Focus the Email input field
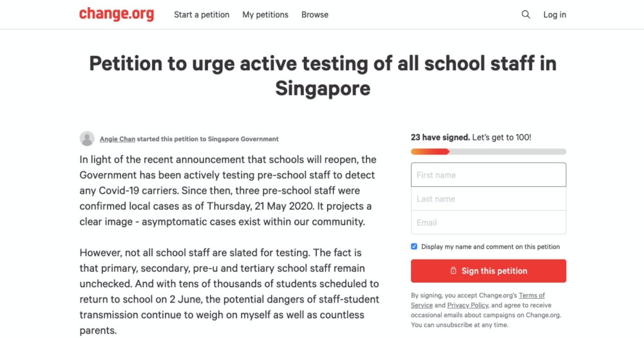Viewport: 644px width, 338px height. point(488,223)
